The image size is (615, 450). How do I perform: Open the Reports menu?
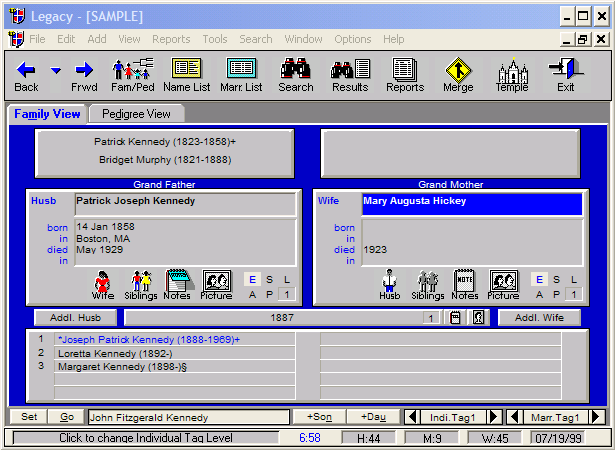click(x=171, y=39)
